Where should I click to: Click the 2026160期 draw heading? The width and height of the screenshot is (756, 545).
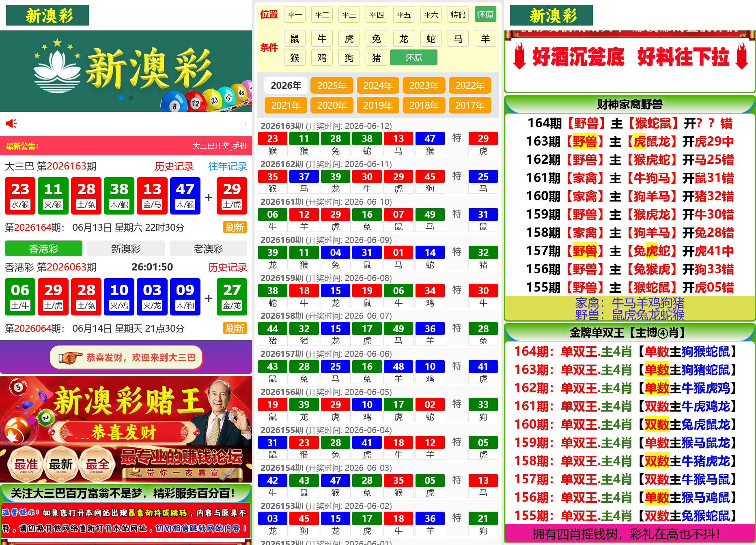[326, 240]
